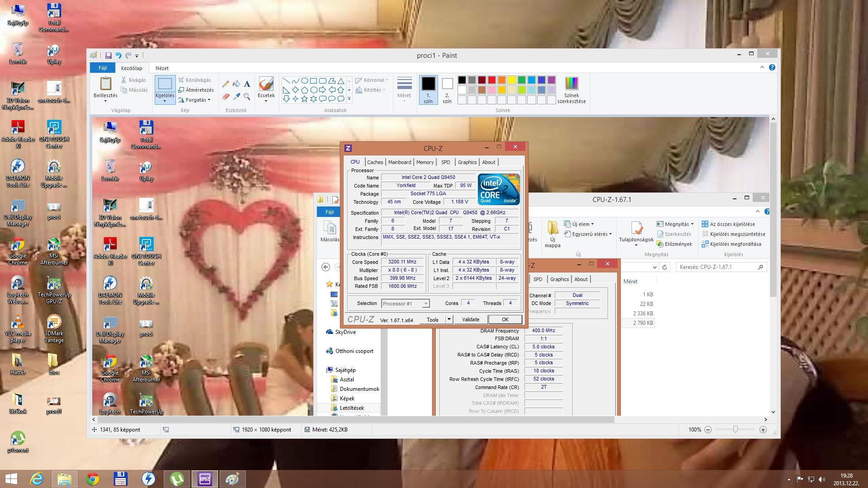Image resolution: width=868 pixels, height=488 pixels.
Task: Undo the last action in Paint
Action: click(118, 56)
